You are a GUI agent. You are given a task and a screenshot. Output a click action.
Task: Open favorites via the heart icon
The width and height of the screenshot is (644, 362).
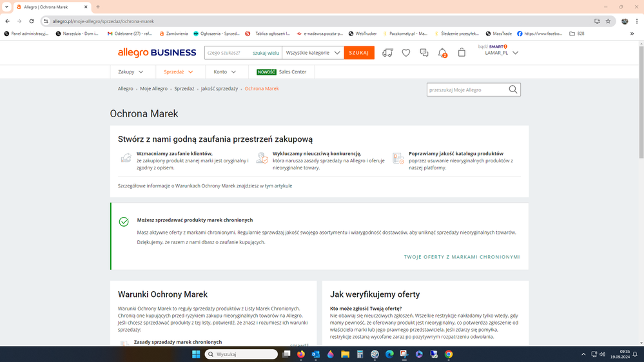click(x=405, y=53)
